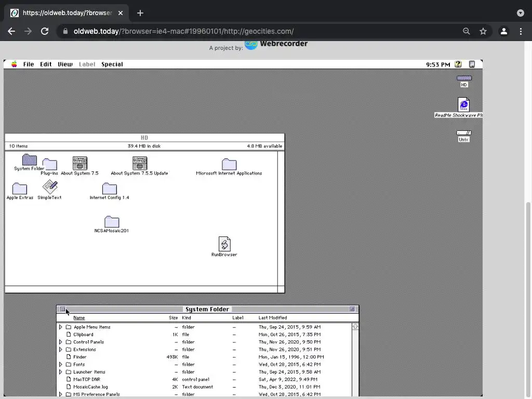Select the Apple Menu Items folder icon
The width and height of the screenshot is (532, 399).
(x=69, y=327)
